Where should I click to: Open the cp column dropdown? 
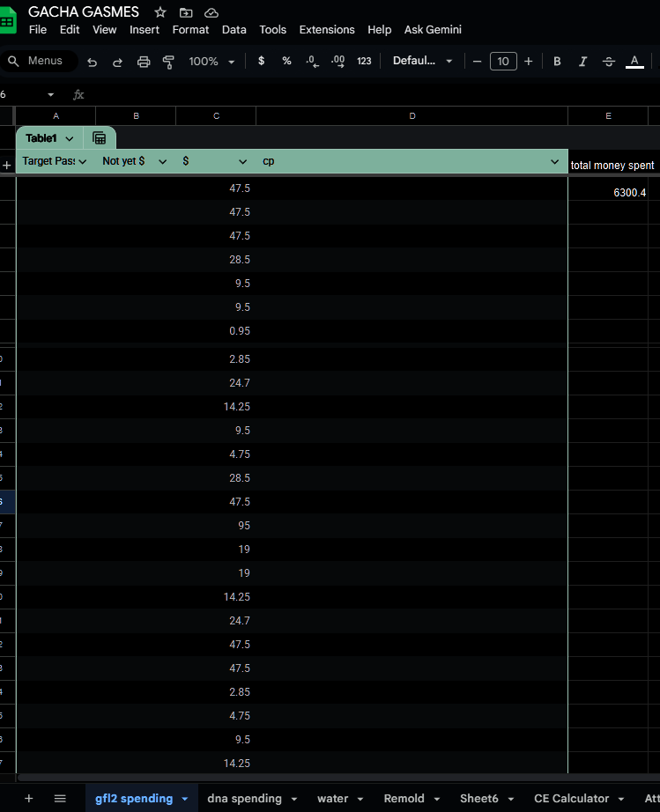(554, 161)
